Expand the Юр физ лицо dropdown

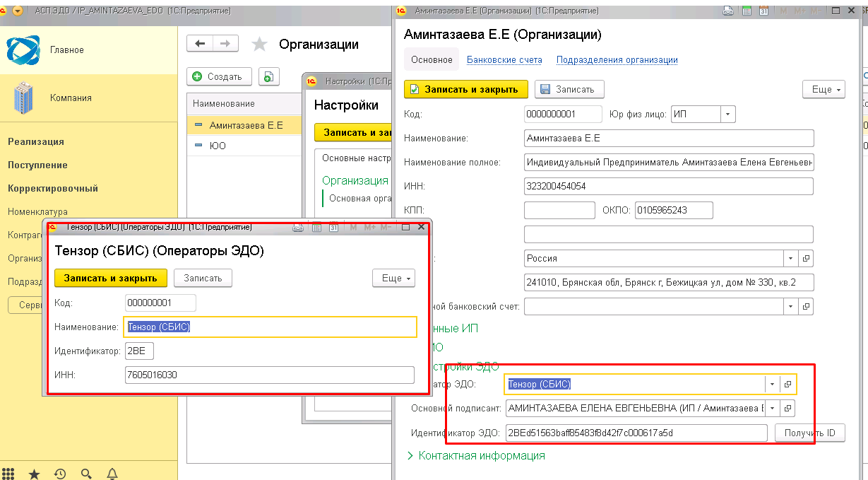(x=728, y=114)
